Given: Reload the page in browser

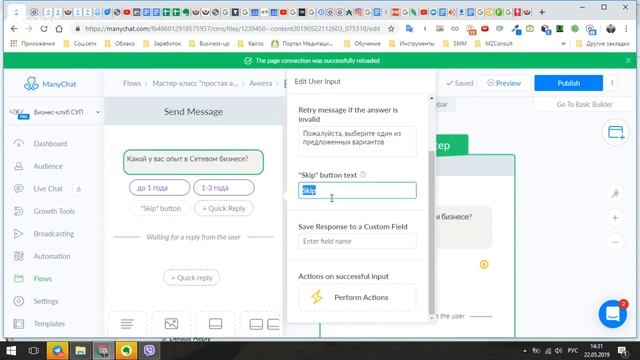Looking at the screenshot, I should pyautogui.click(x=44, y=29).
